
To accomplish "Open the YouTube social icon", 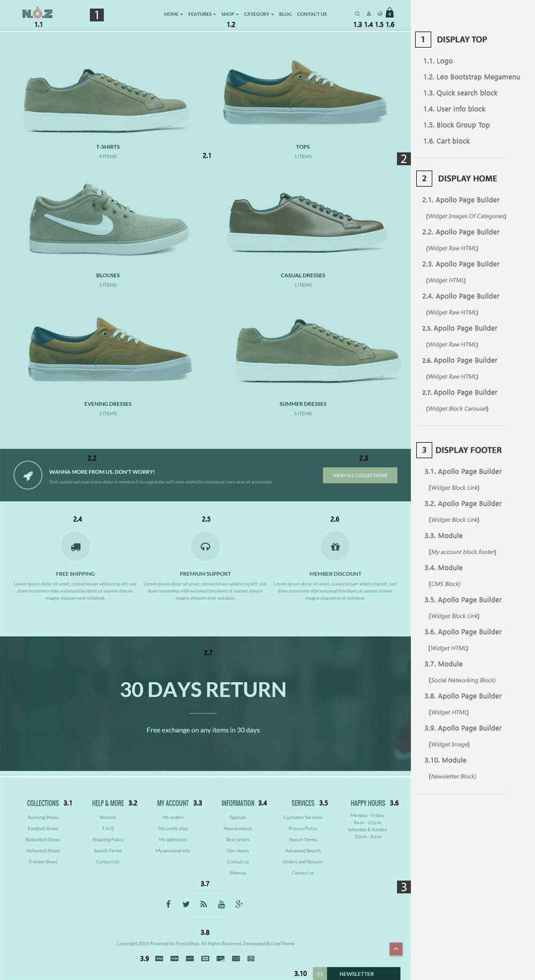I will click(221, 904).
